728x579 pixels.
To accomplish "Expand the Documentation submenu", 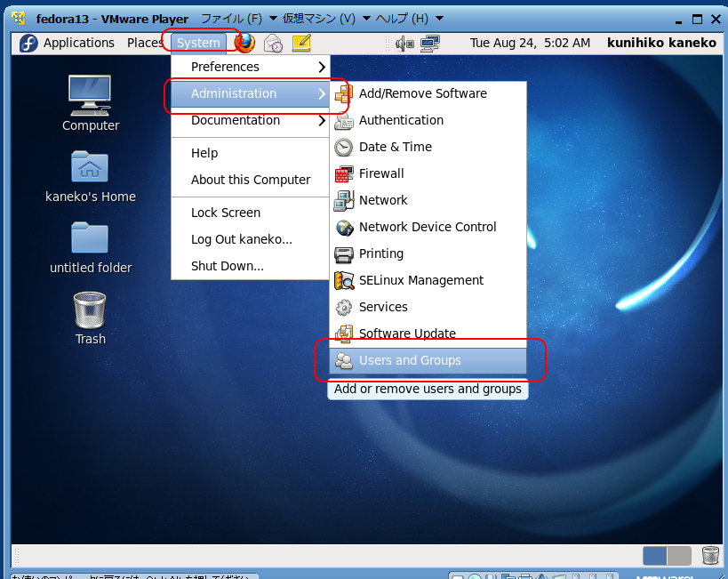I will click(251, 120).
